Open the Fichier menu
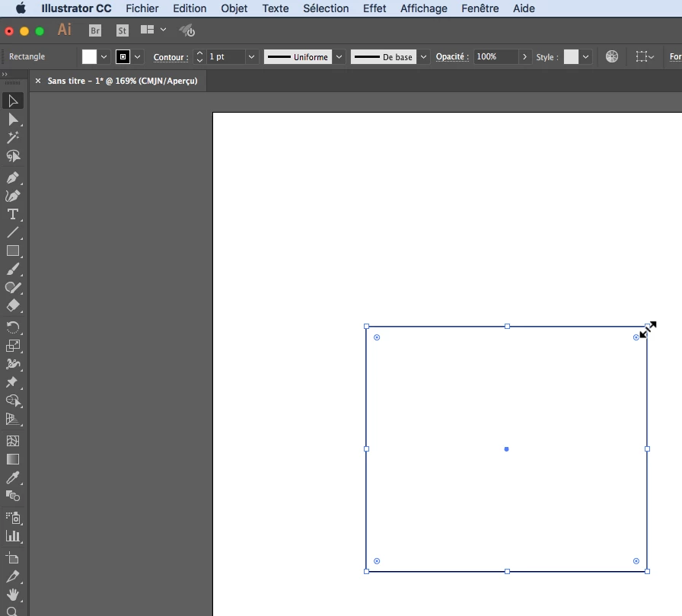 [142, 8]
